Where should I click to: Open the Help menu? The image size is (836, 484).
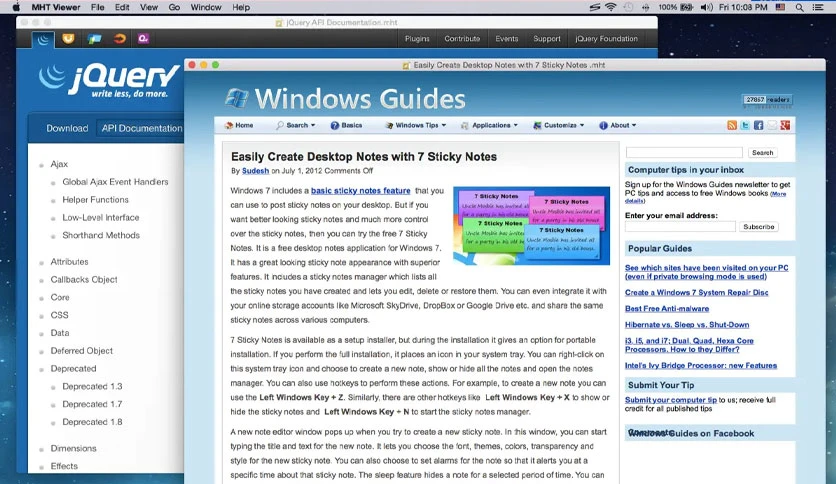(241, 7)
